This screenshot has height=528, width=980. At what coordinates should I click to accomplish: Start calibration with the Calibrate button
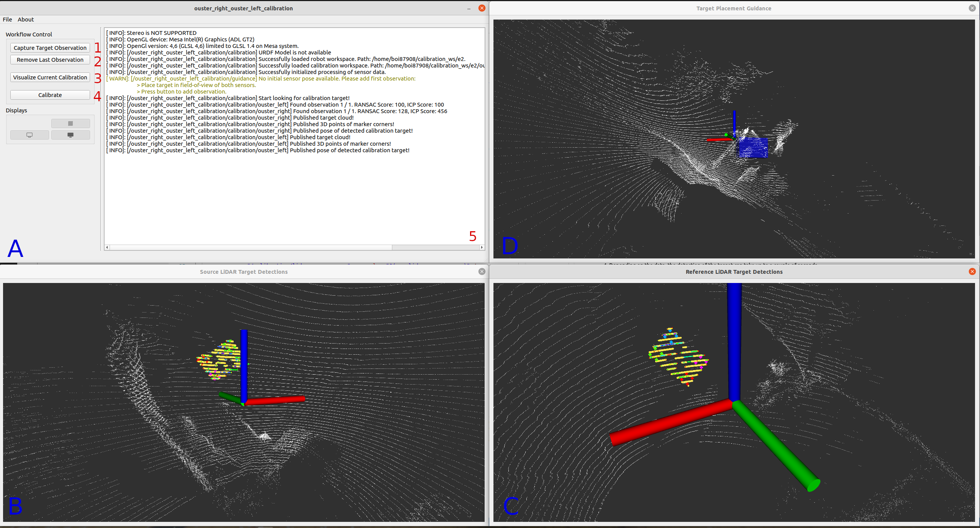pyautogui.click(x=50, y=95)
